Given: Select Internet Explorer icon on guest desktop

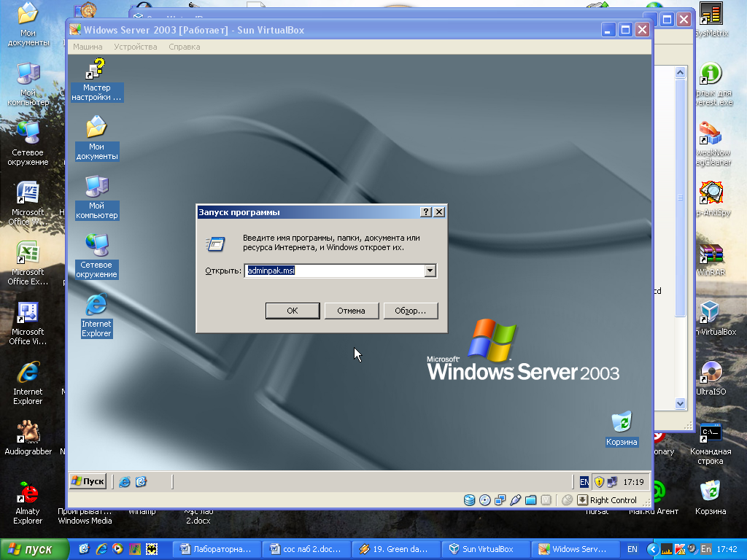Looking at the screenshot, I should click(96, 316).
